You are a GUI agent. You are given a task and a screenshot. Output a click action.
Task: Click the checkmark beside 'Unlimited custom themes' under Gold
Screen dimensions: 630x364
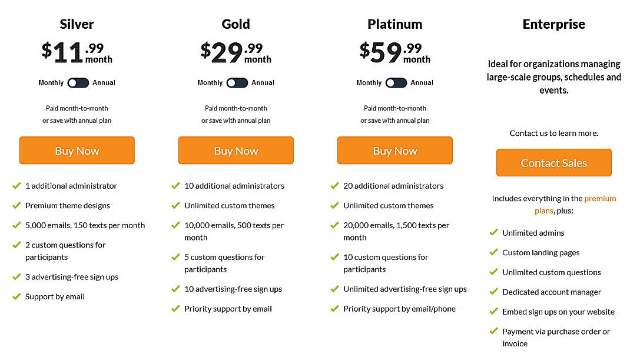[175, 205]
